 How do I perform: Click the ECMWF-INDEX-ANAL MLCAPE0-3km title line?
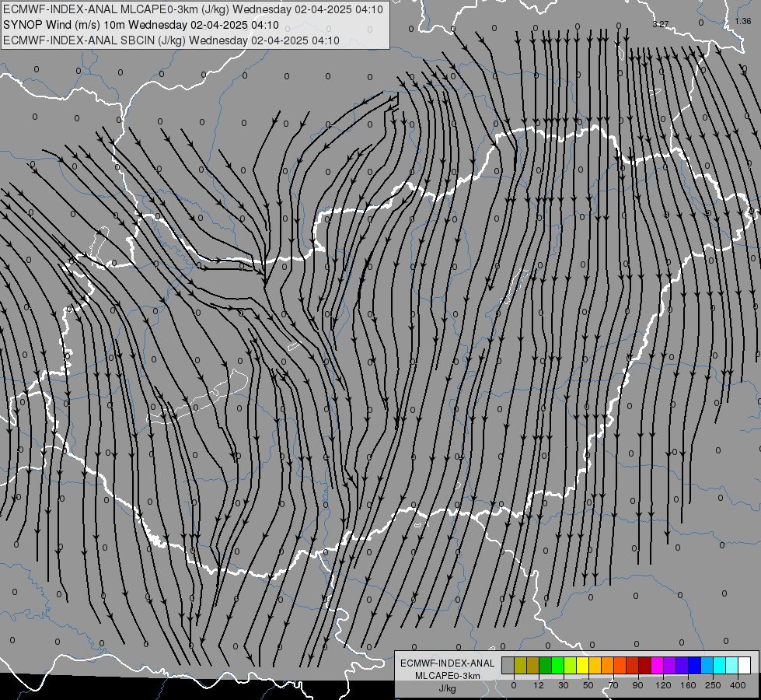[193, 9]
